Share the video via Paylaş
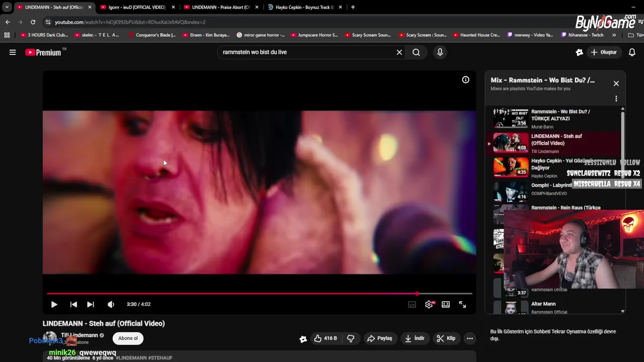644x362 pixels. pos(380,338)
